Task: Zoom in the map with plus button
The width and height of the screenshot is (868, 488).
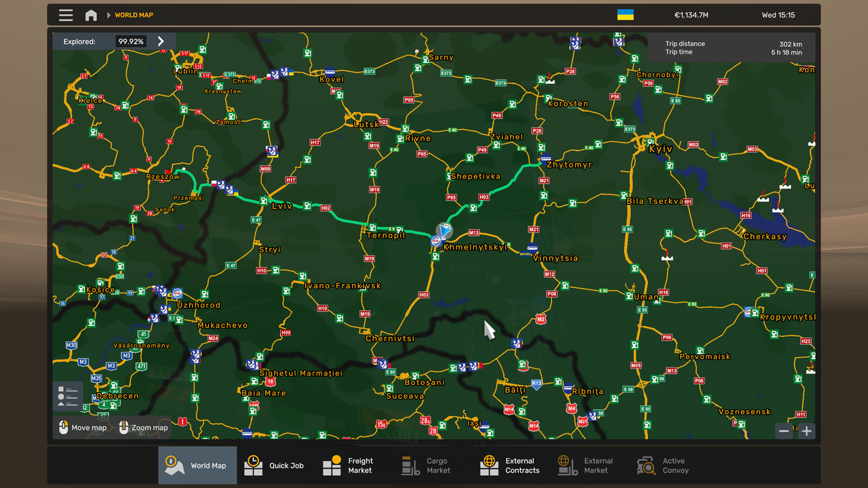Action: (x=806, y=431)
